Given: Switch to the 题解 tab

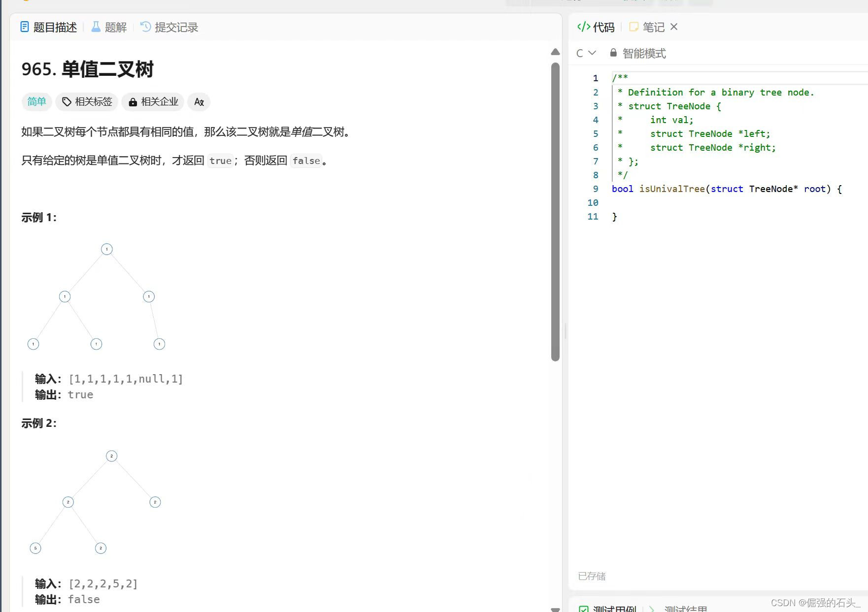Looking at the screenshot, I should tap(109, 27).
